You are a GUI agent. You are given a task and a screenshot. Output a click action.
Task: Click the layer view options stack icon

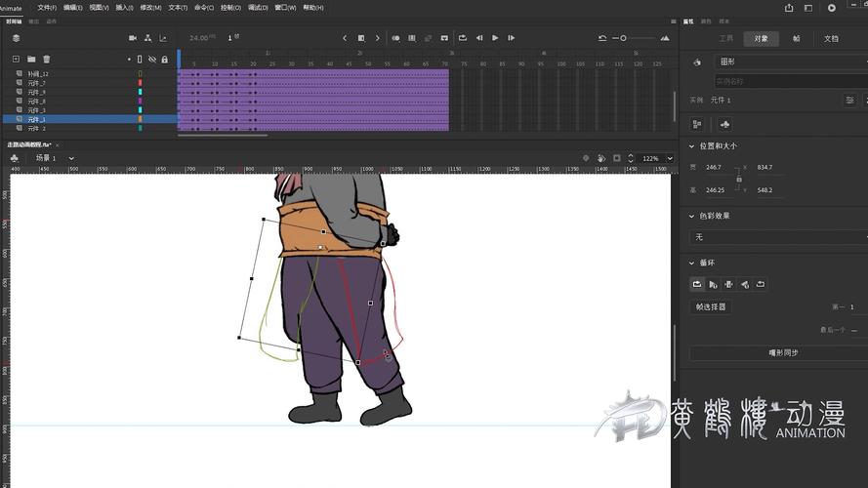[16, 38]
